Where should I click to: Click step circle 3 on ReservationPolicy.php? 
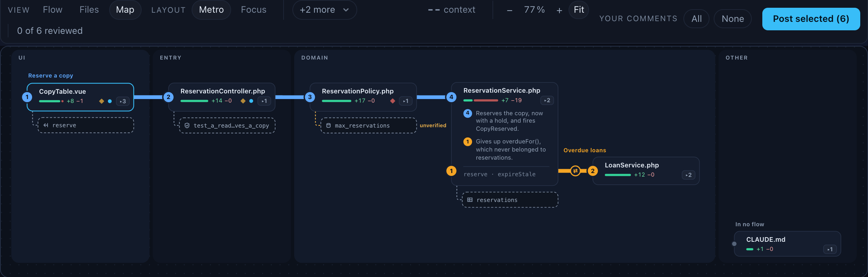pos(310,97)
